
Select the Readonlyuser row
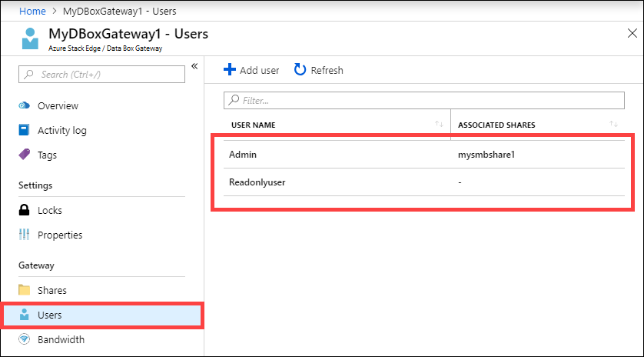pyautogui.click(x=424, y=182)
